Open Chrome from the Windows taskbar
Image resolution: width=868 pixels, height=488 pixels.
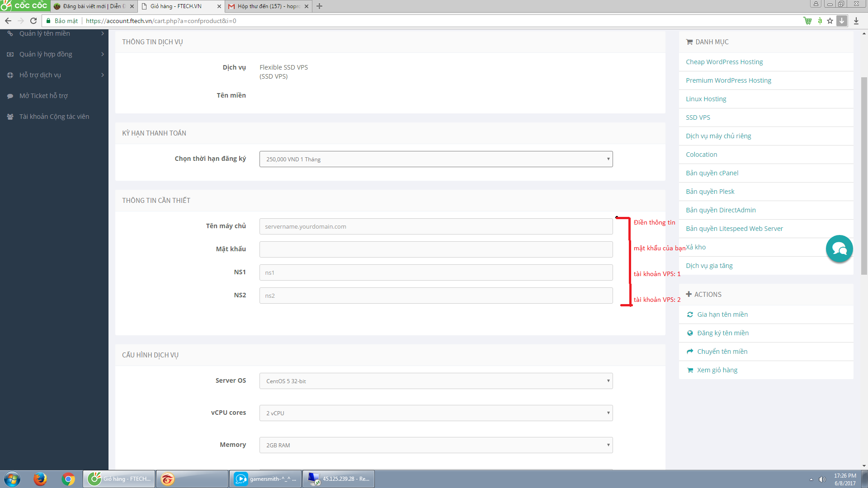coord(68,479)
